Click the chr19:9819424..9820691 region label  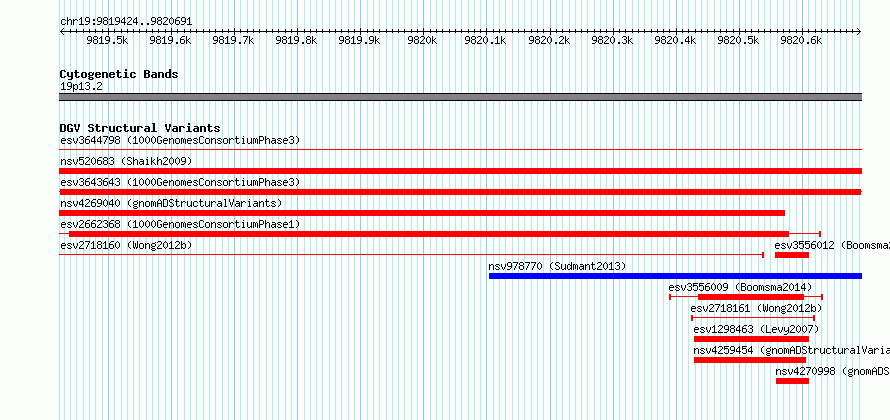126,22
